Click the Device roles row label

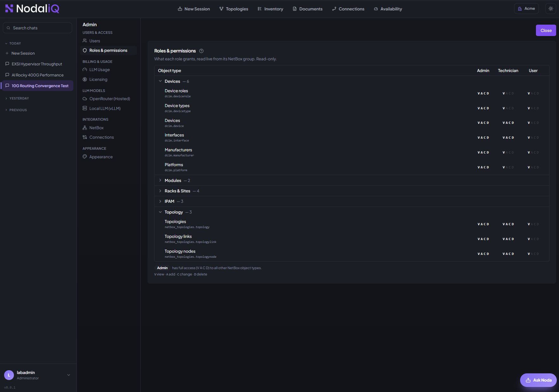coord(176,91)
